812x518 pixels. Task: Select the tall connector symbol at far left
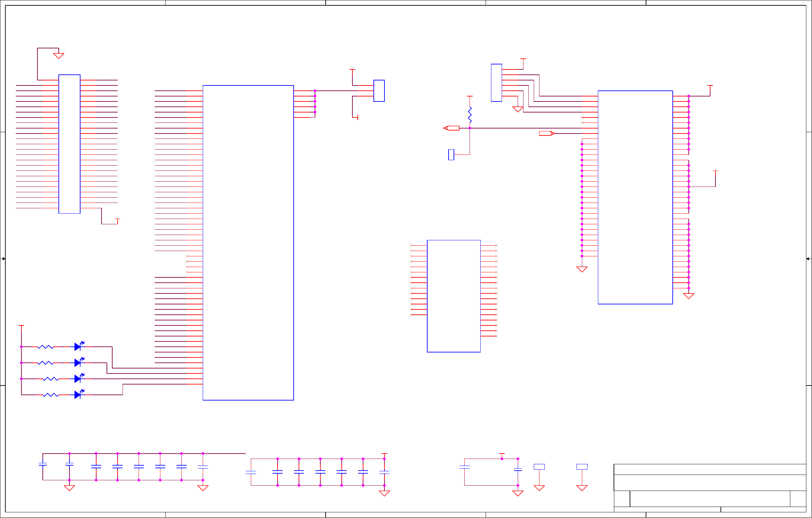[x=69, y=144]
